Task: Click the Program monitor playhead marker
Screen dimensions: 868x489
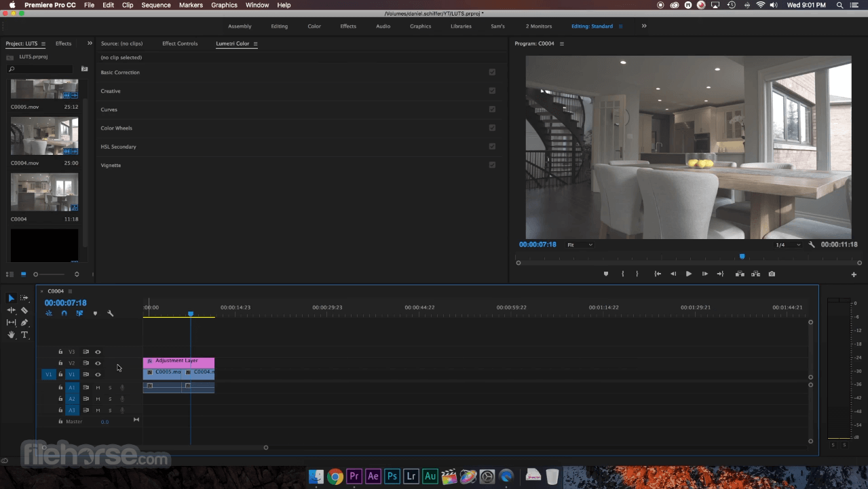Action: (x=742, y=257)
